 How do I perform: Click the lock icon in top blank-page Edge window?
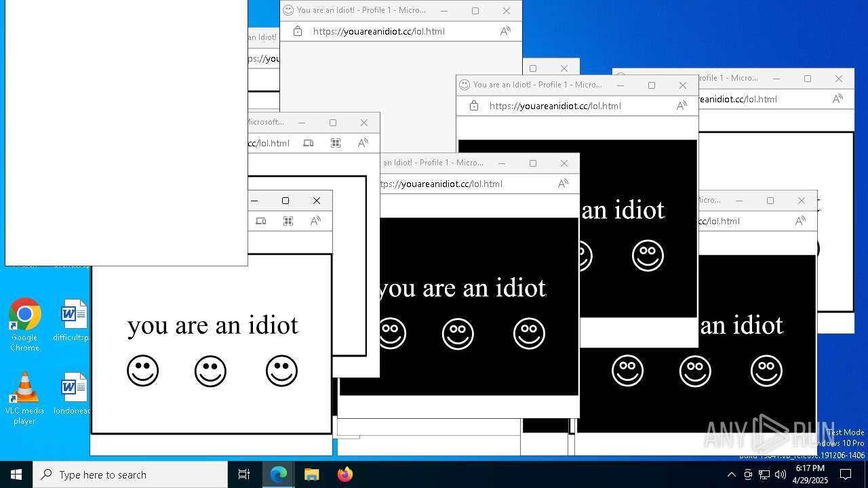tap(297, 31)
